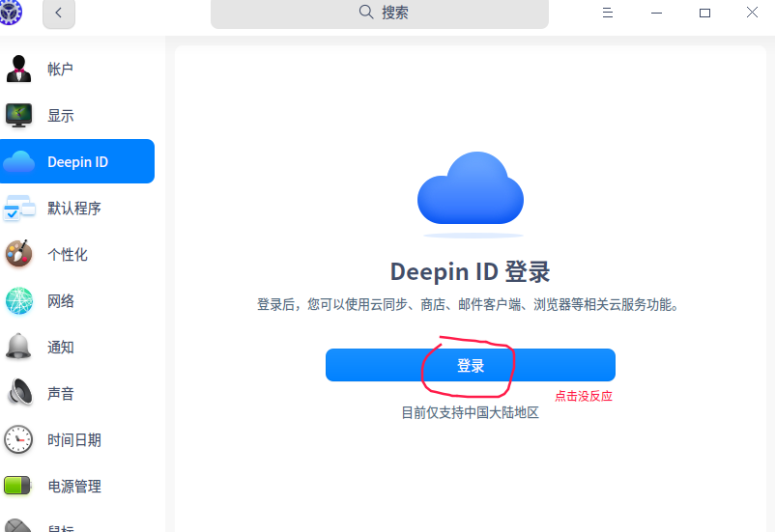Open the 显示 settings section

point(60,116)
